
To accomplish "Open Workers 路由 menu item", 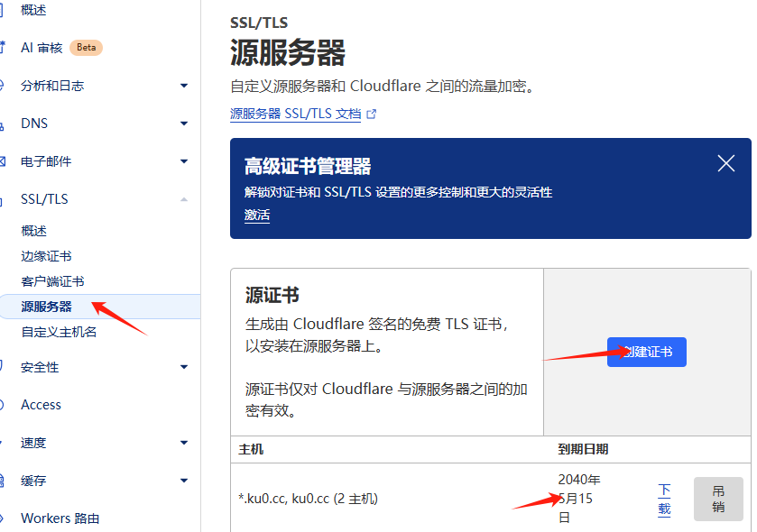I will point(60,518).
